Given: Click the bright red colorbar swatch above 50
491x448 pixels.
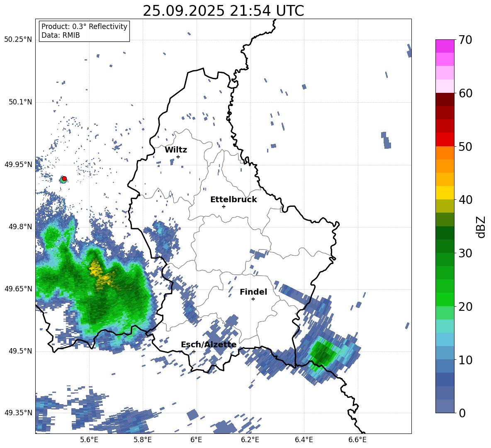Looking at the screenshot, I should (445, 140).
